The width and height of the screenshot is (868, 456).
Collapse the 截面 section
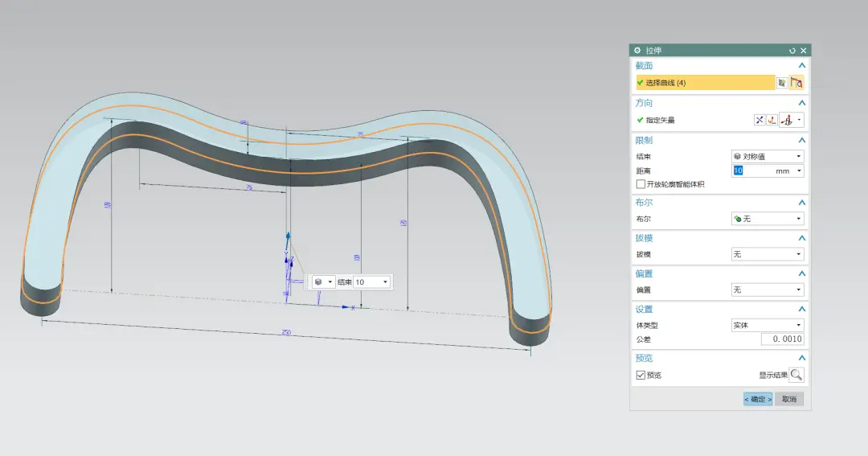click(801, 65)
